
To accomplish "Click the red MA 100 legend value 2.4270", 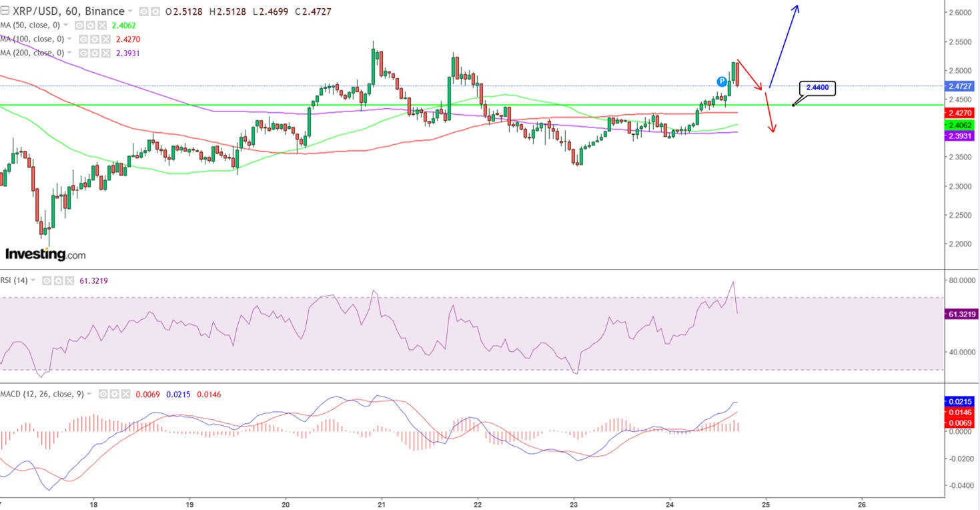I will [128, 39].
